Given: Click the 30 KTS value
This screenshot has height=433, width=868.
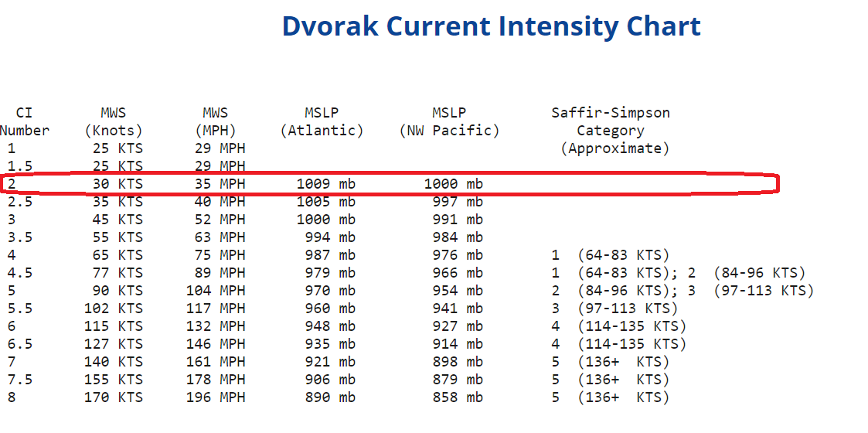Looking at the screenshot, I should pos(117,184).
